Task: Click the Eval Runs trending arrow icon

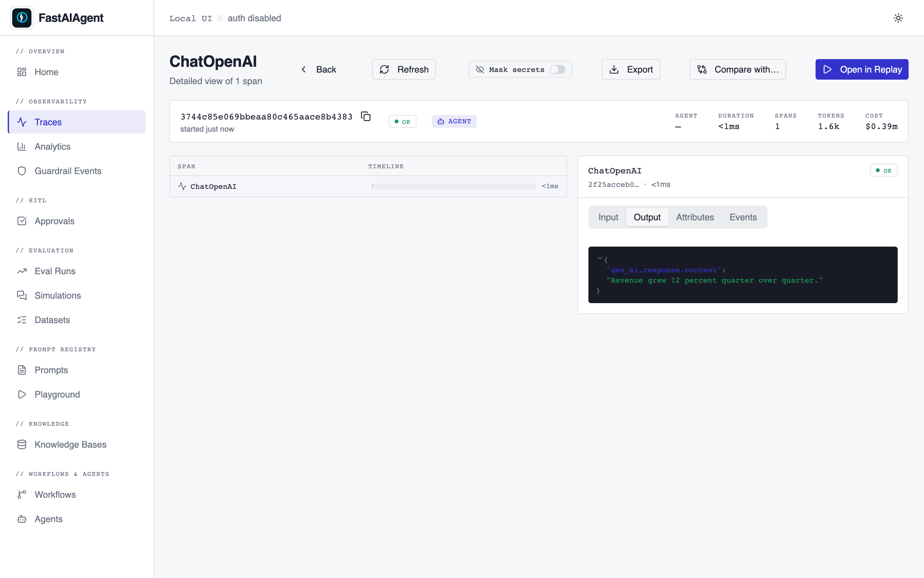Action: (x=22, y=271)
